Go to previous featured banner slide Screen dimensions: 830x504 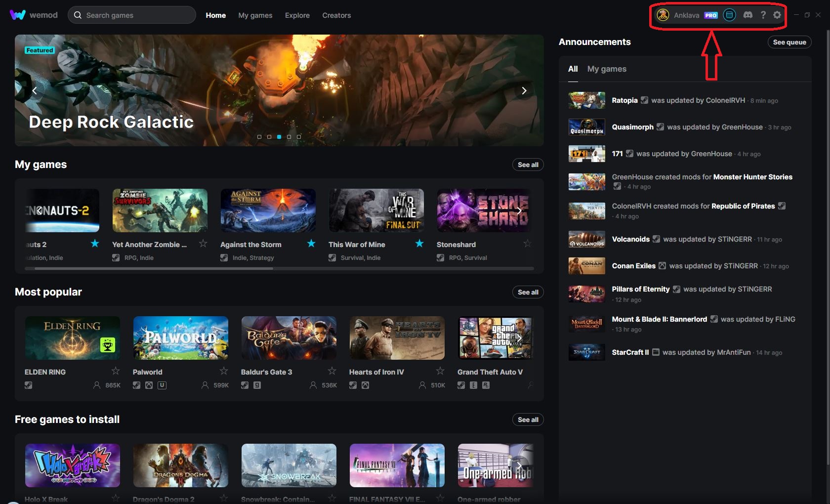(x=35, y=90)
